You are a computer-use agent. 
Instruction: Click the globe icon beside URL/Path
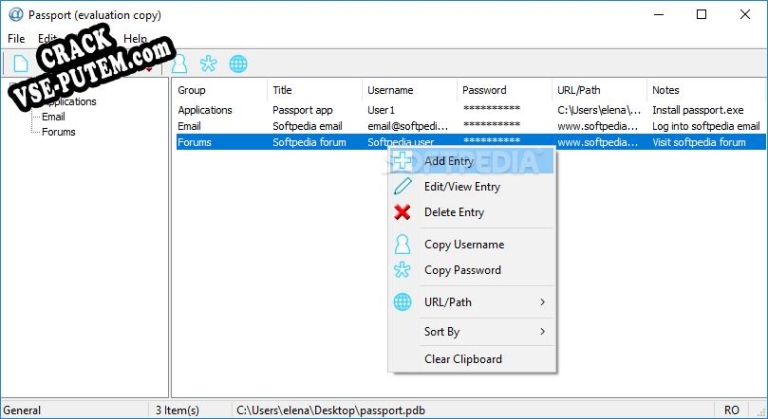pyautogui.click(x=402, y=302)
